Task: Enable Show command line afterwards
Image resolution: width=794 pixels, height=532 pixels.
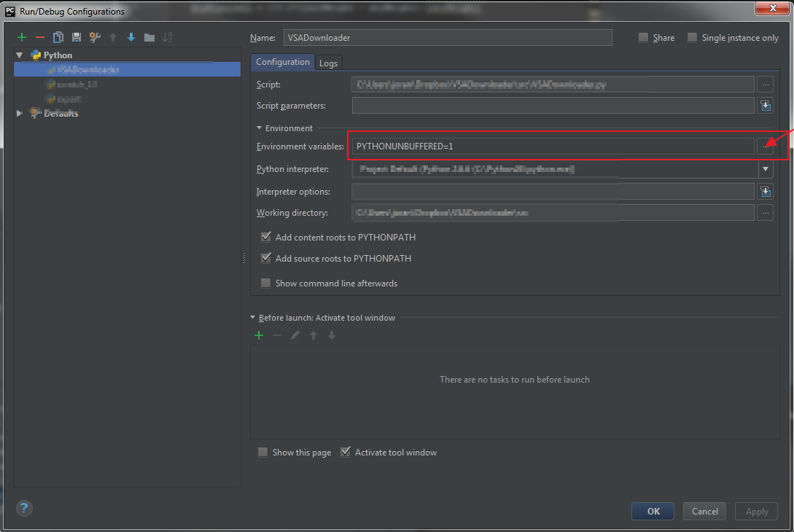Action: (x=266, y=283)
